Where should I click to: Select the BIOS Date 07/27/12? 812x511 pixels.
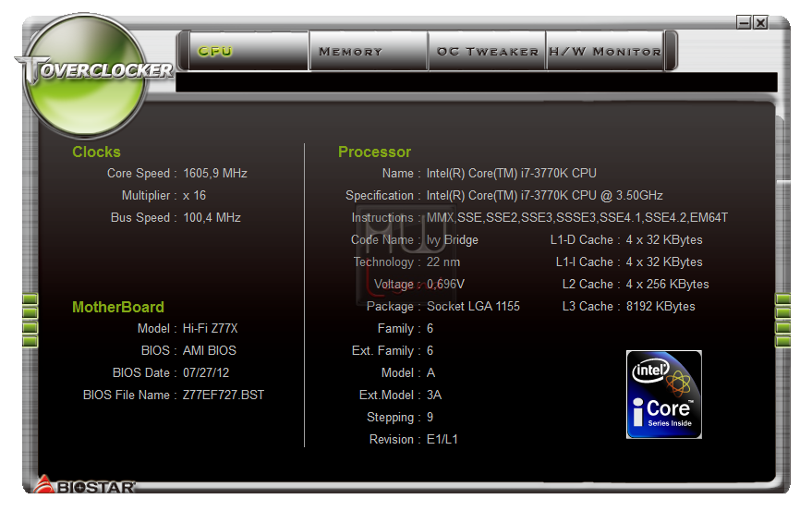(x=206, y=373)
